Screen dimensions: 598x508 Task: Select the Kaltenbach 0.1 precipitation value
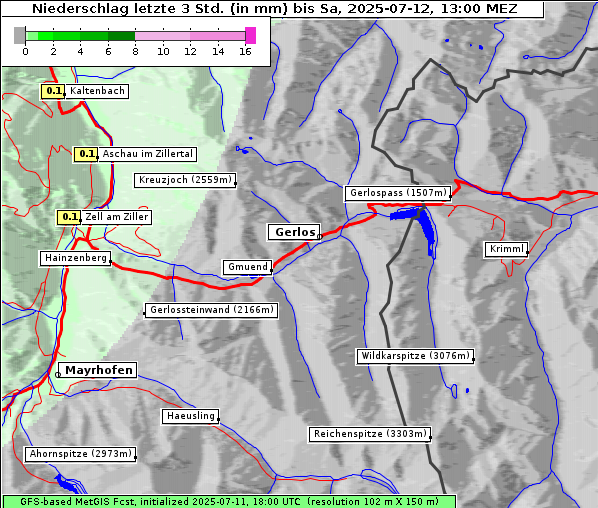point(53,91)
